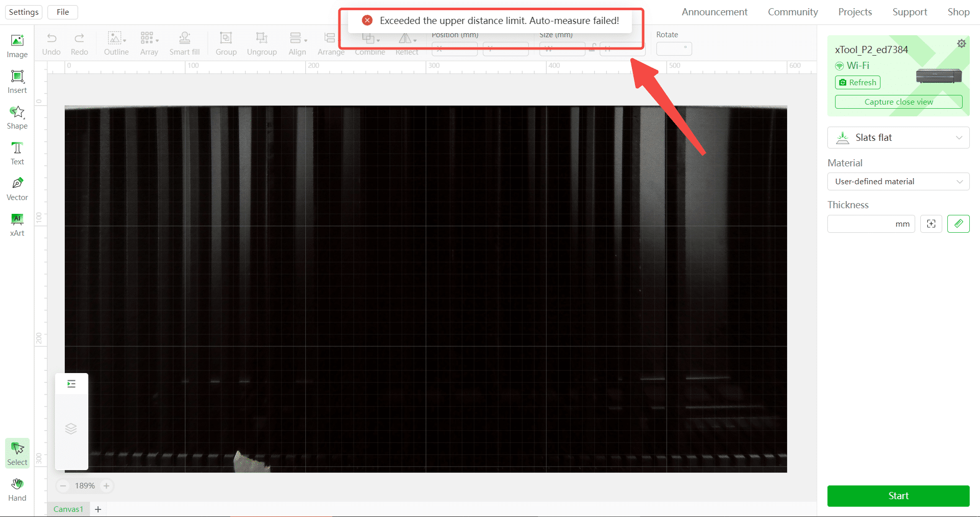Viewport: 980px width, 517px height.
Task: Open the Projects page
Action: coord(855,12)
